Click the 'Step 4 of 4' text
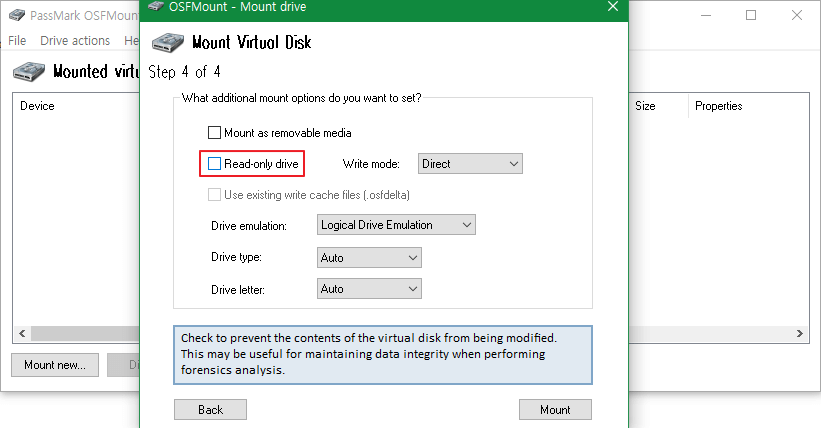The height and width of the screenshot is (428, 821). pos(184,72)
